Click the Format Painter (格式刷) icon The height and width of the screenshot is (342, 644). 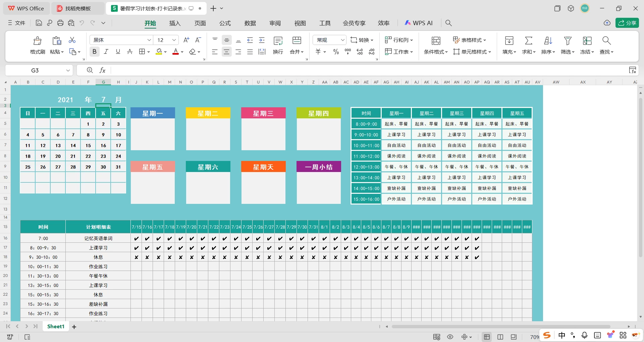(x=38, y=41)
